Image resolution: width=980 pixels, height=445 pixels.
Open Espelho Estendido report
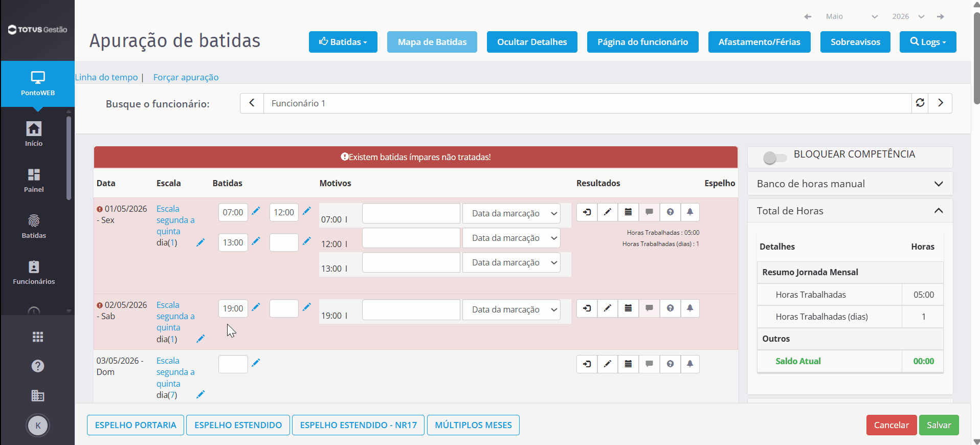pos(238,425)
